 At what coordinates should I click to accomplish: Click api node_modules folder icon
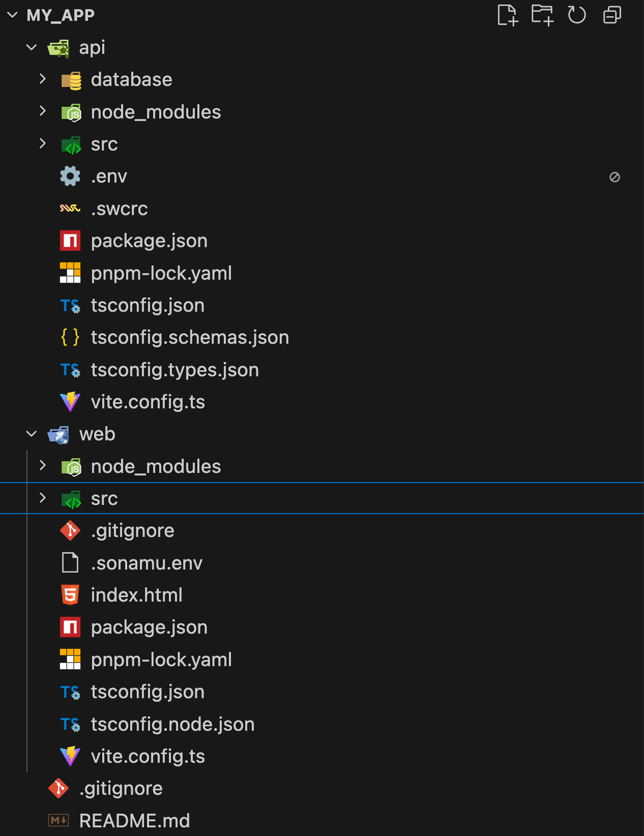pyautogui.click(x=71, y=112)
